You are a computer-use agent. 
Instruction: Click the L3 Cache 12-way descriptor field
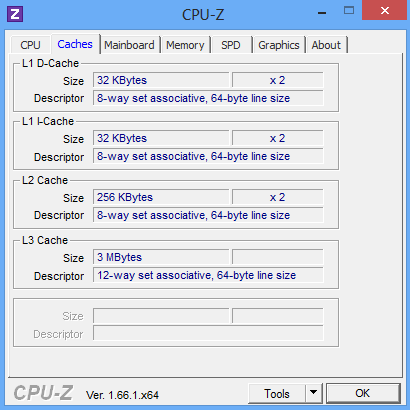click(208, 275)
